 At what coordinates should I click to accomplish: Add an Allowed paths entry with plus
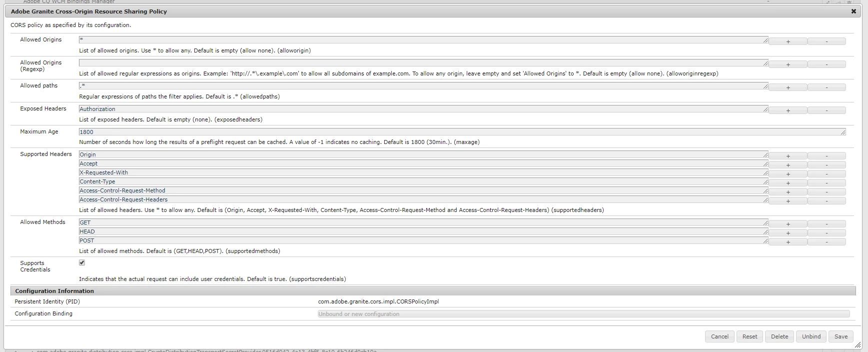(x=788, y=87)
